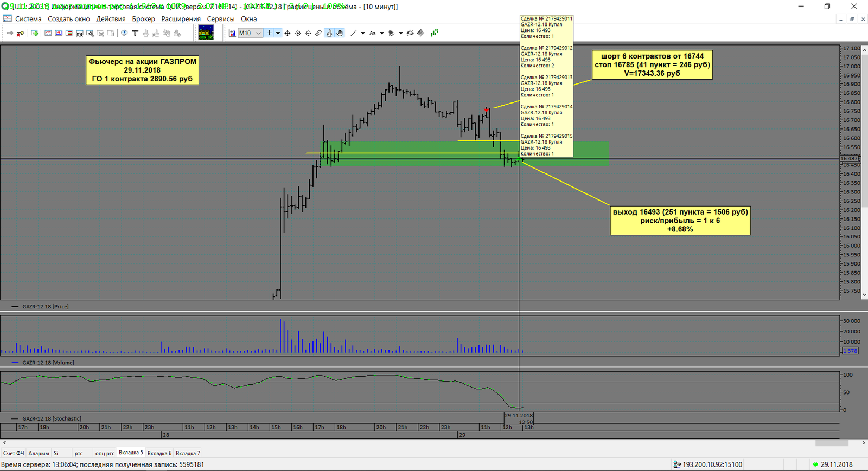Image resolution: width=868 pixels, height=471 pixels.
Task: Click the server address 193.200.10.92:15100
Action: coord(712,464)
